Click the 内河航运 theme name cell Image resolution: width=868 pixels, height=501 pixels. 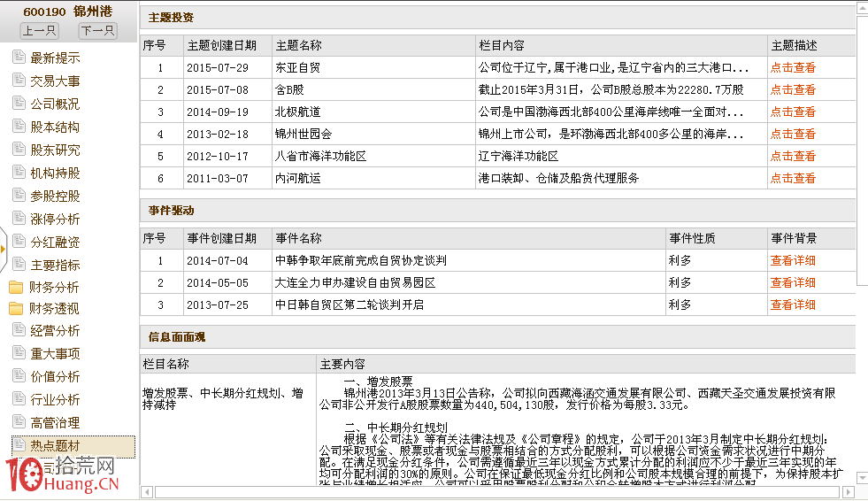coord(373,178)
